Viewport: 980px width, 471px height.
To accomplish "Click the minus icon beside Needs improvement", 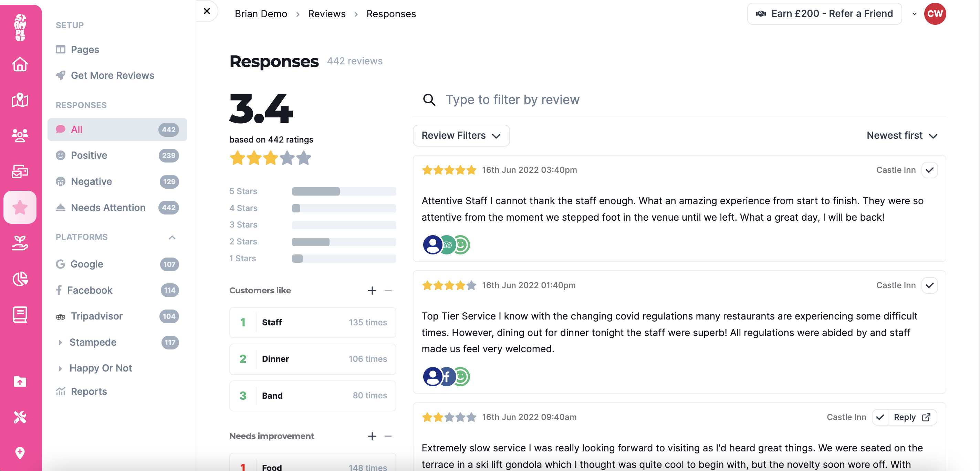I will [x=388, y=436].
